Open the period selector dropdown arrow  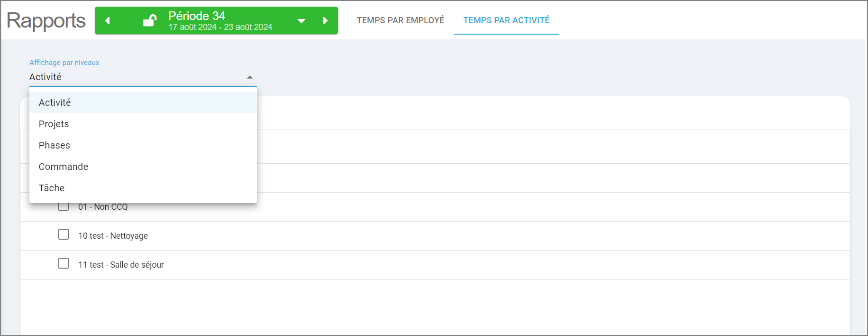301,21
